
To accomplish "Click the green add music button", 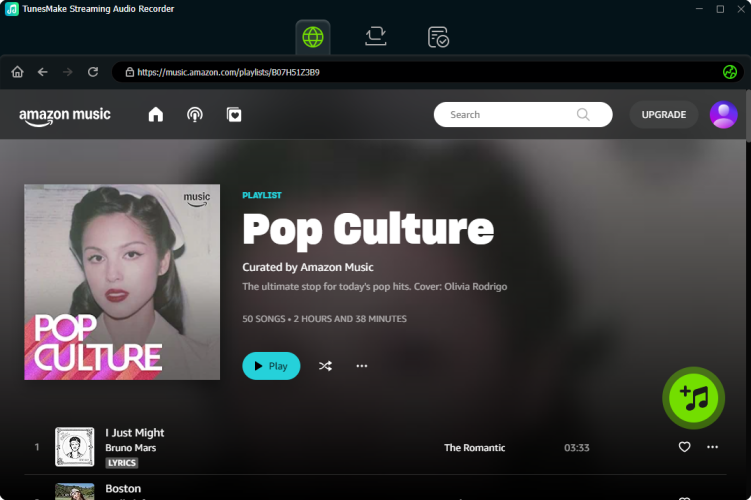I will point(693,398).
